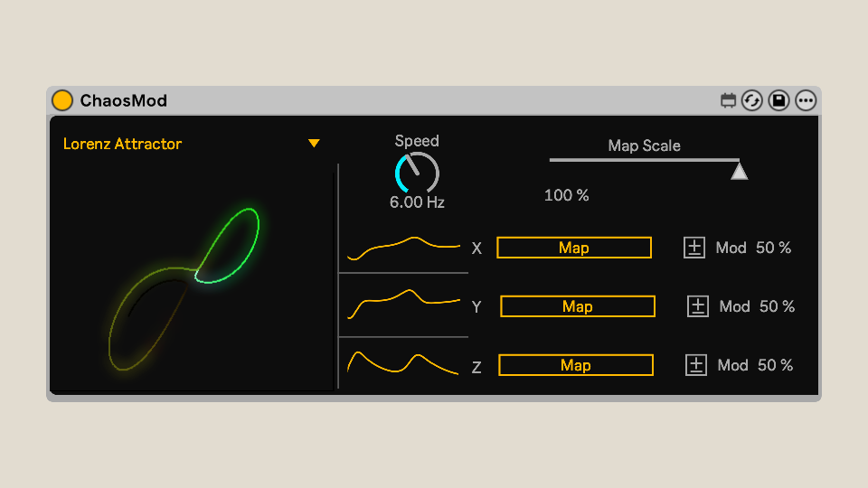
Task: Open the device options ellipsis menu
Action: 806,101
